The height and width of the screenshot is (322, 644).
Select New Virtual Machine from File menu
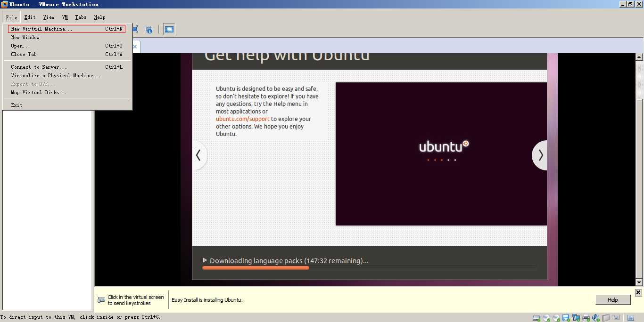[x=66, y=29]
